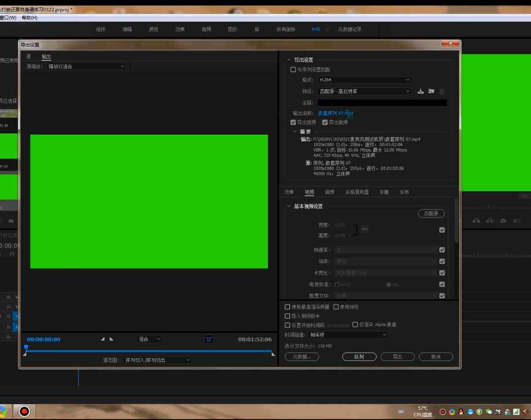Click the width-height link bracket icon
The height and width of the screenshot is (420, 531).
point(355,230)
